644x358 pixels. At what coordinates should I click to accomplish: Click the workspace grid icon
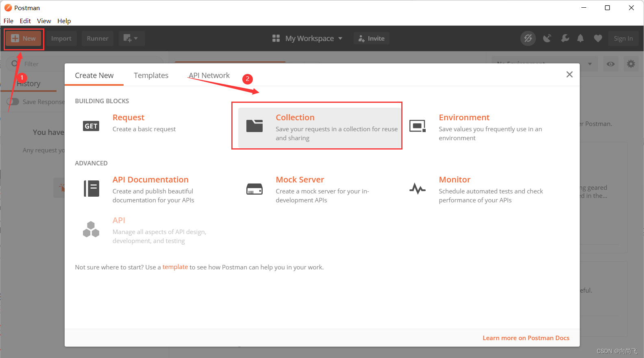click(x=276, y=39)
